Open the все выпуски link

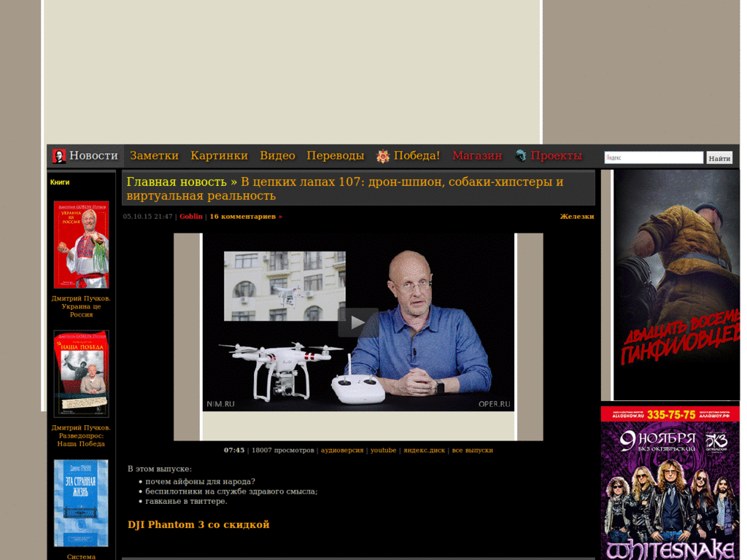(x=473, y=451)
